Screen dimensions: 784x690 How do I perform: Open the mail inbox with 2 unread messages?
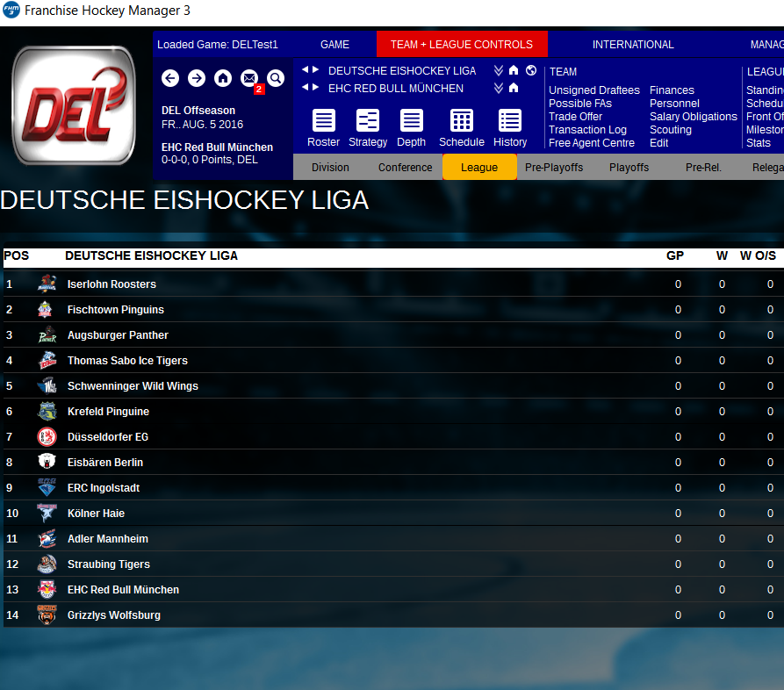(x=249, y=78)
